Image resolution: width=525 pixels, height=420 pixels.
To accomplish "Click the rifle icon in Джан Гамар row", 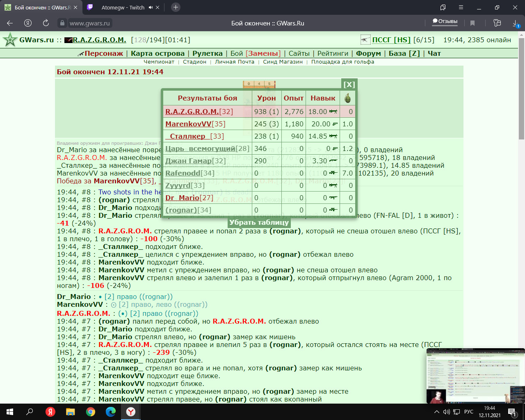I will [333, 161].
